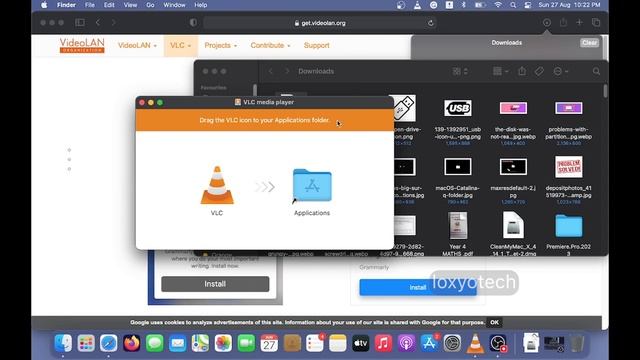Show Safari tab overview

596,23
